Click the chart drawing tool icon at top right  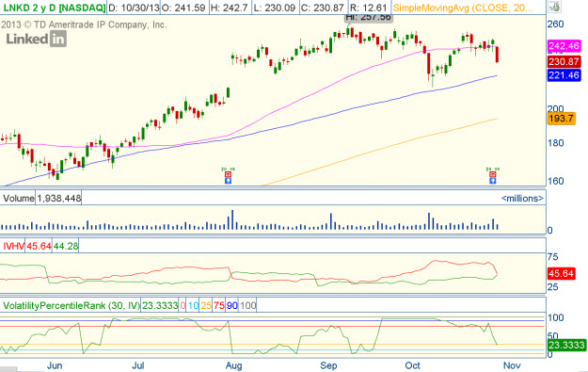[x=554, y=7]
